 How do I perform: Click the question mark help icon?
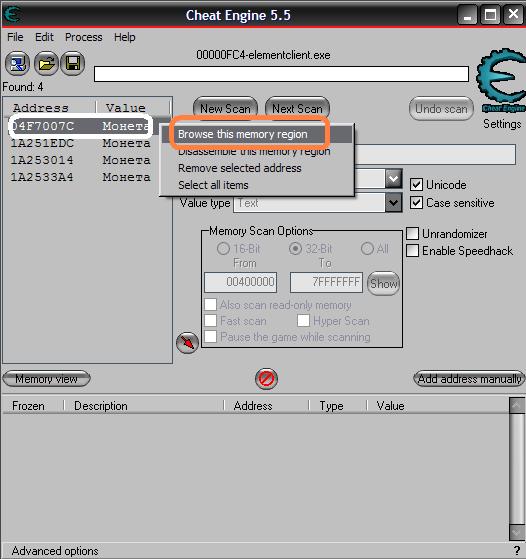coord(517,550)
